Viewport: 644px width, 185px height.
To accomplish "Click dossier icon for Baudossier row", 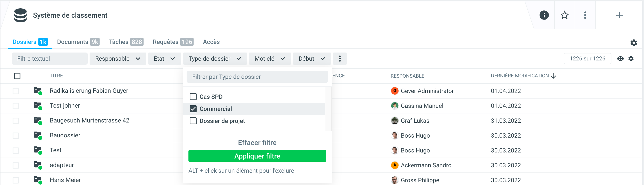I will 38,135.
